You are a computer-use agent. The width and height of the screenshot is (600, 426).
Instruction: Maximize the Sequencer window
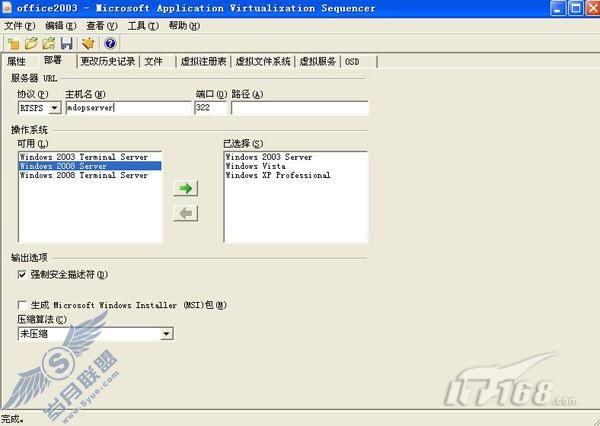576,8
